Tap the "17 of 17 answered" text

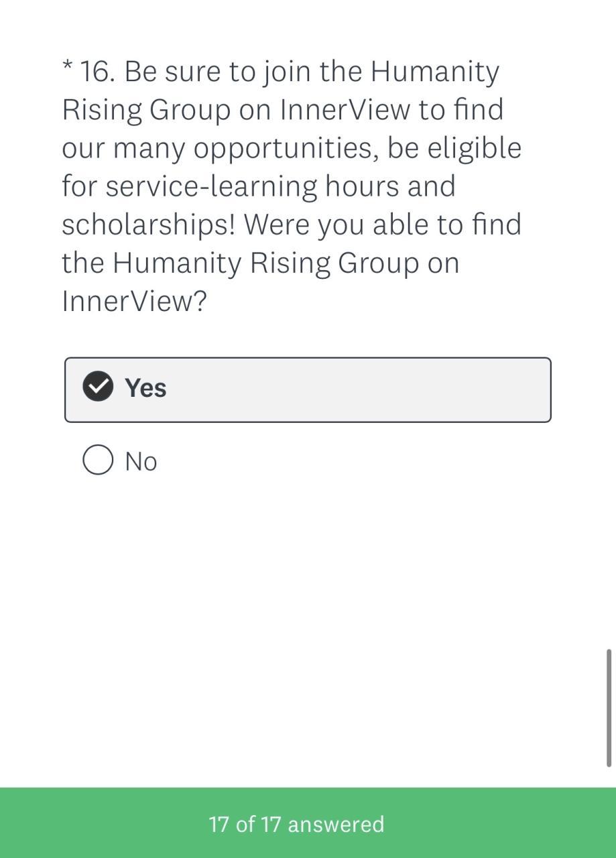296,824
